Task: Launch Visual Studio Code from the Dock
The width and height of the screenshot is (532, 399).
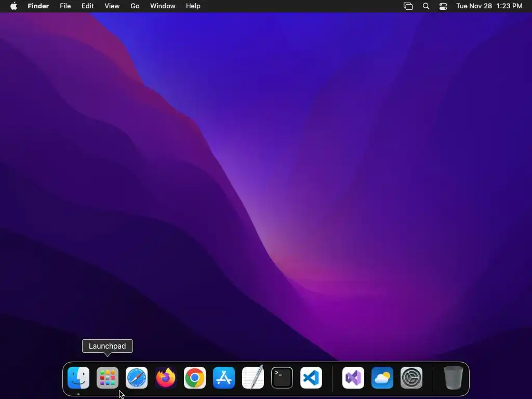Action: pyautogui.click(x=311, y=378)
